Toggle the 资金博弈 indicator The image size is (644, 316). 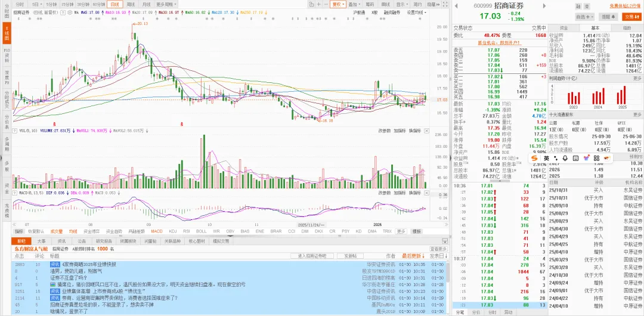[91, 231]
